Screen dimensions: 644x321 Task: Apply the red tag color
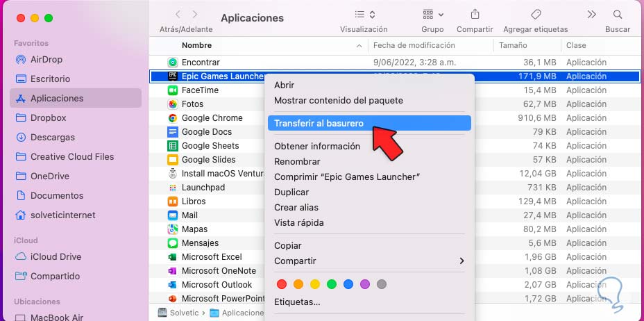coord(281,284)
